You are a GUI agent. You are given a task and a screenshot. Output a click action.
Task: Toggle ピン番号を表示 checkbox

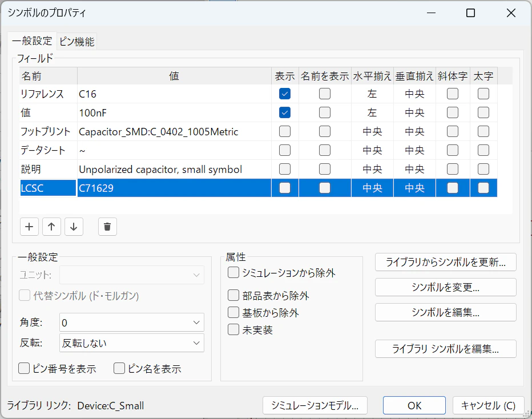(x=24, y=368)
